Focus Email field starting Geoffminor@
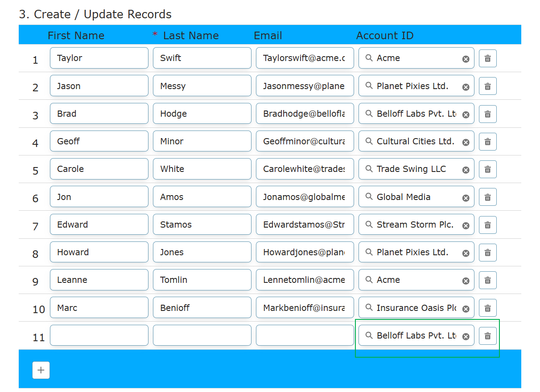 pyautogui.click(x=305, y=141)
